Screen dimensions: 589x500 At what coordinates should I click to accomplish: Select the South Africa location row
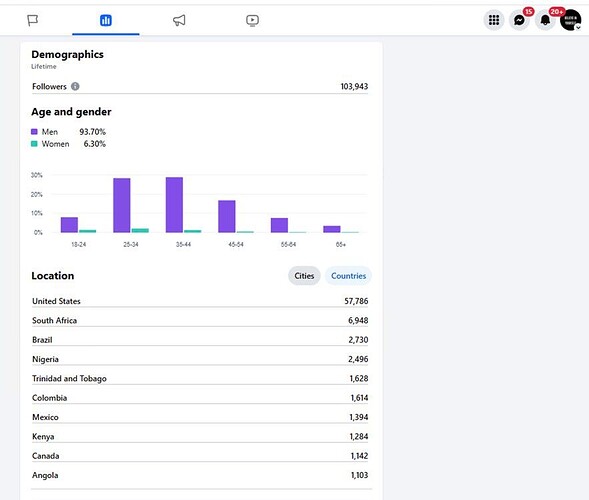click(200, 320)
